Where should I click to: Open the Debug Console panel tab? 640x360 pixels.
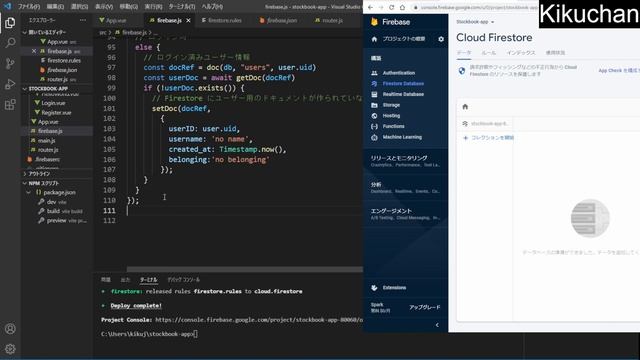(184, 280)
